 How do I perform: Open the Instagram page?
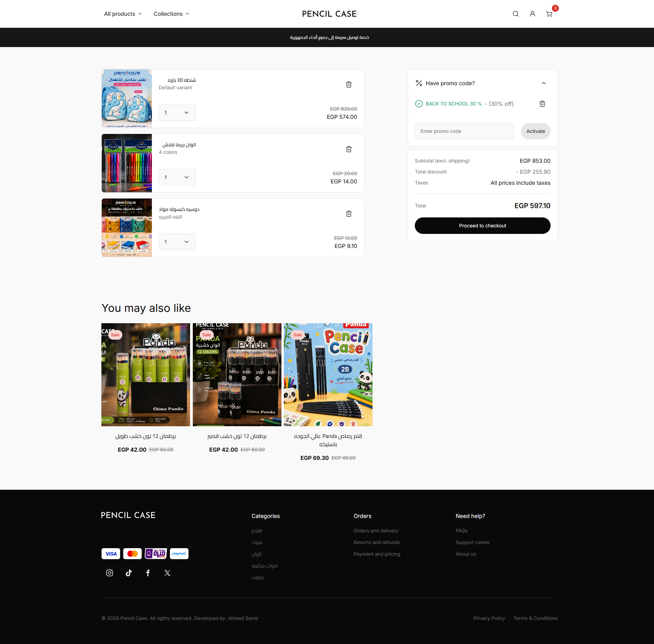point(110,573)
